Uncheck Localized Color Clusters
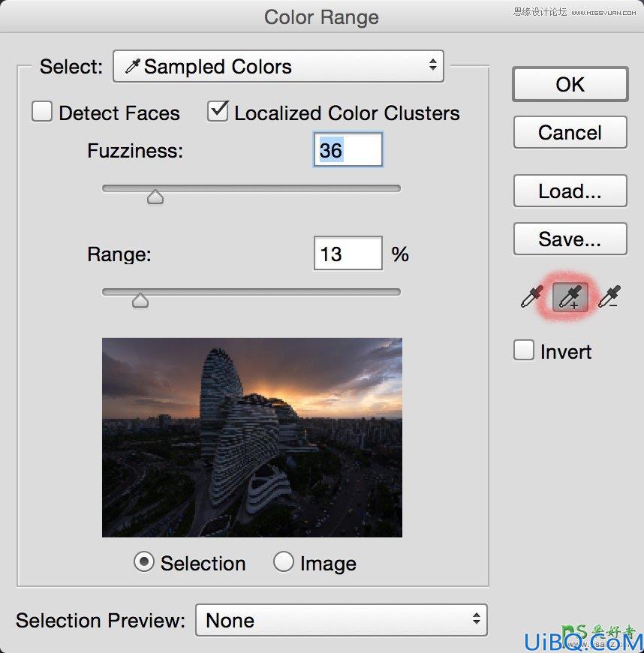 [218, 111]
